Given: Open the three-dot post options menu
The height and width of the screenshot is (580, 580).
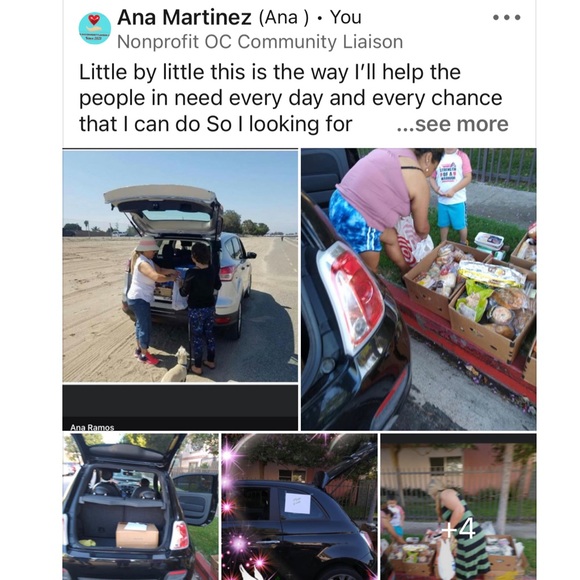Looking at the screenshot, I should tap(507, 17).
